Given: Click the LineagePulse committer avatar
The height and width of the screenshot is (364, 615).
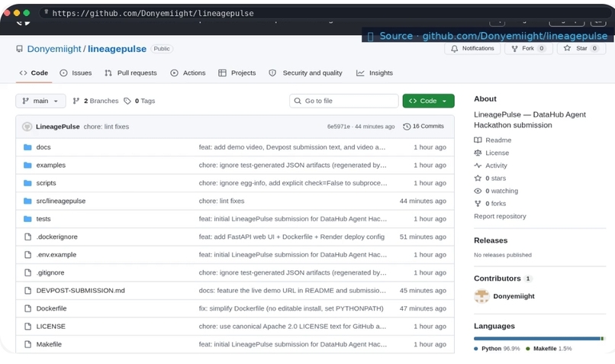Looking at the screenshot, I should tap(27, 127).
